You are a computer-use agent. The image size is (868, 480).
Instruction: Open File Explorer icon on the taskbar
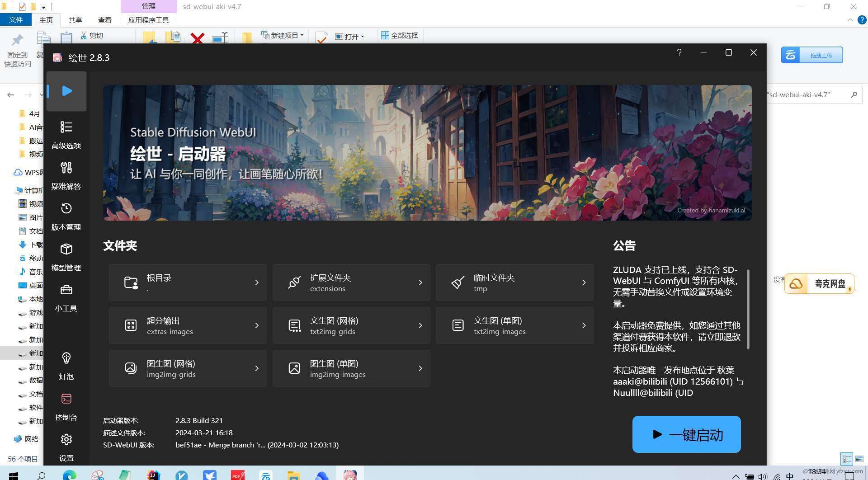[x=293, y=475]
